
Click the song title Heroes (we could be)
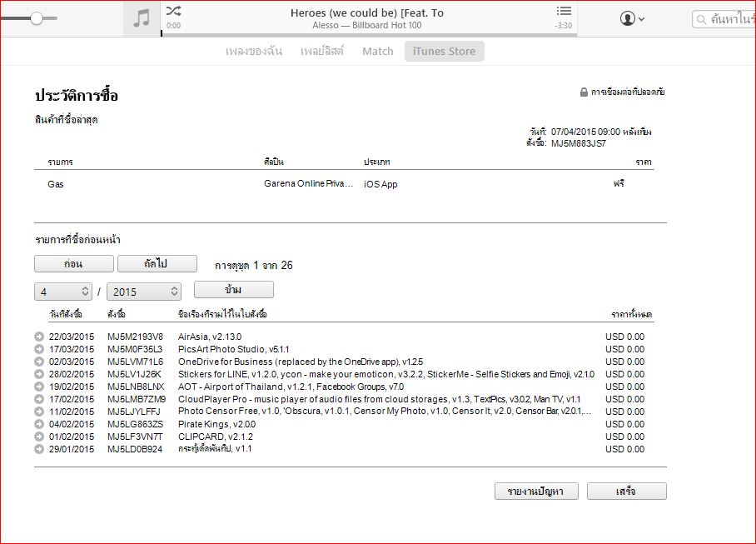pyautogui.click(x=367, y=13)
